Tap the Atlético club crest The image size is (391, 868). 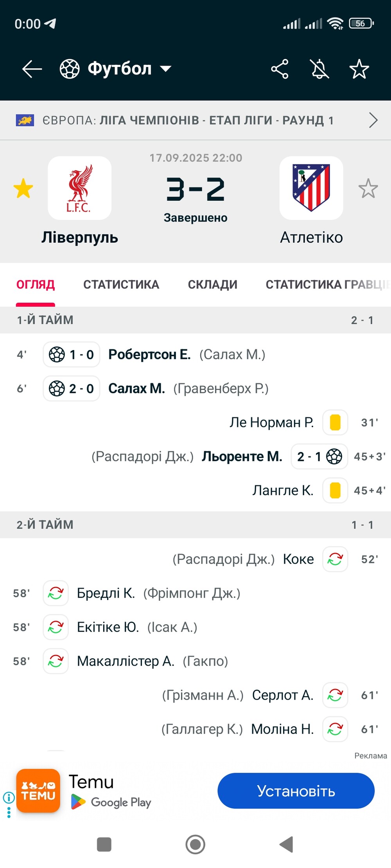(x=311, y=188)
